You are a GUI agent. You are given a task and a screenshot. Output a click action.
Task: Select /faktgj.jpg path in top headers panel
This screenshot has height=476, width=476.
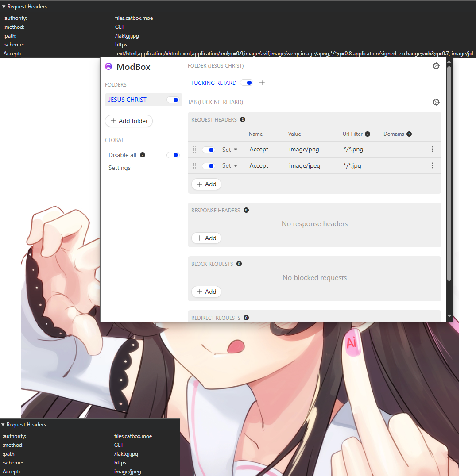127,35
